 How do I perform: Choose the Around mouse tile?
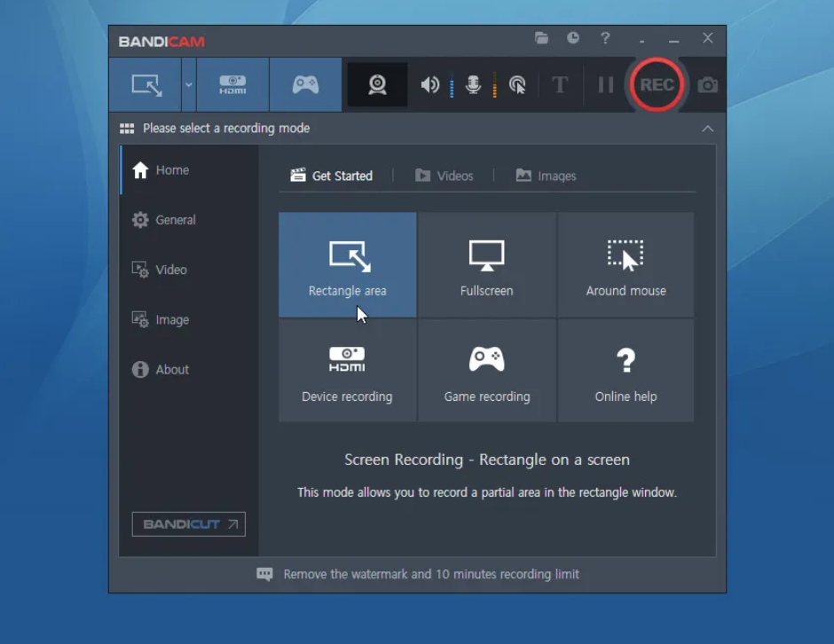coord(626,265)
